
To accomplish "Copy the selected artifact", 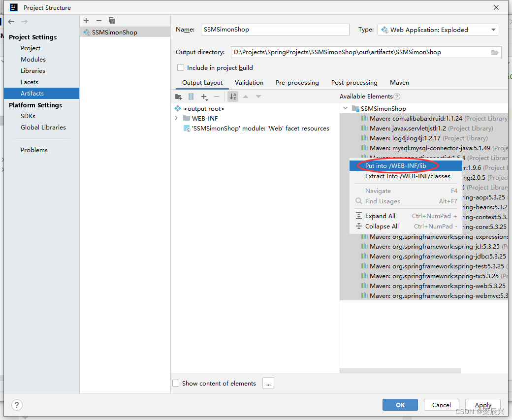I will [112, 21].
